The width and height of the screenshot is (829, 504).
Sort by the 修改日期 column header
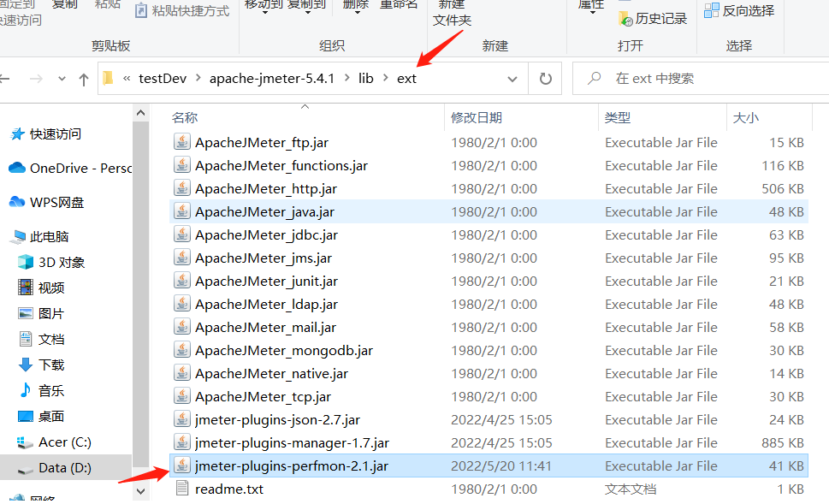(x=477, y=117)
